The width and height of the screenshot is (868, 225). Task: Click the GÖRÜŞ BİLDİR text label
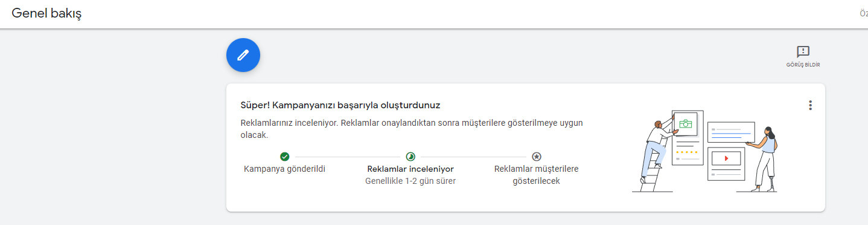pos(803,64)
